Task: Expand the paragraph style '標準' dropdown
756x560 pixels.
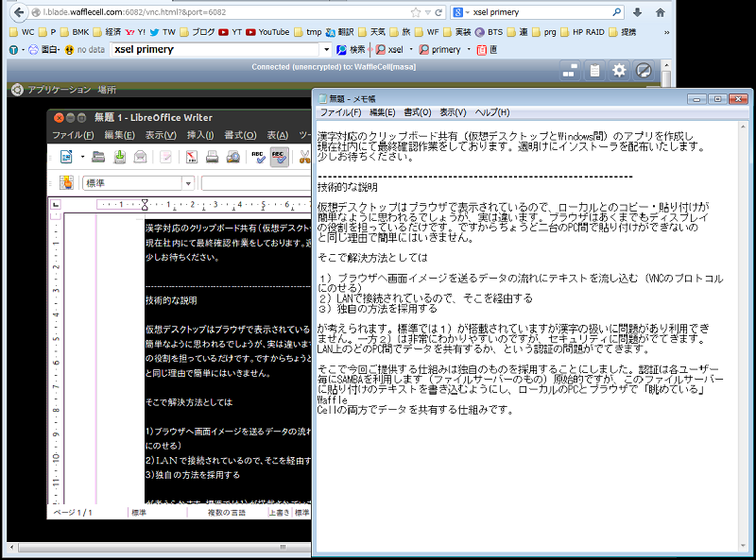Action: click(x=188, y=183)
